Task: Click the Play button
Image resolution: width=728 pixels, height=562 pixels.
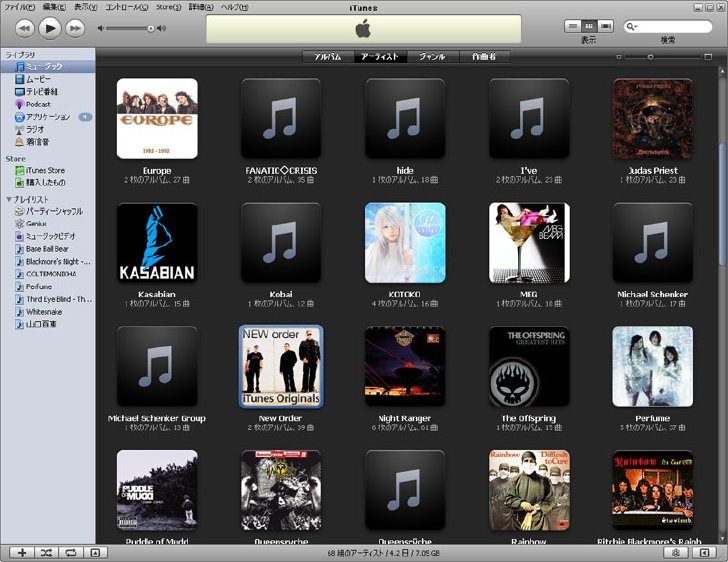Action: click(50, 28)
